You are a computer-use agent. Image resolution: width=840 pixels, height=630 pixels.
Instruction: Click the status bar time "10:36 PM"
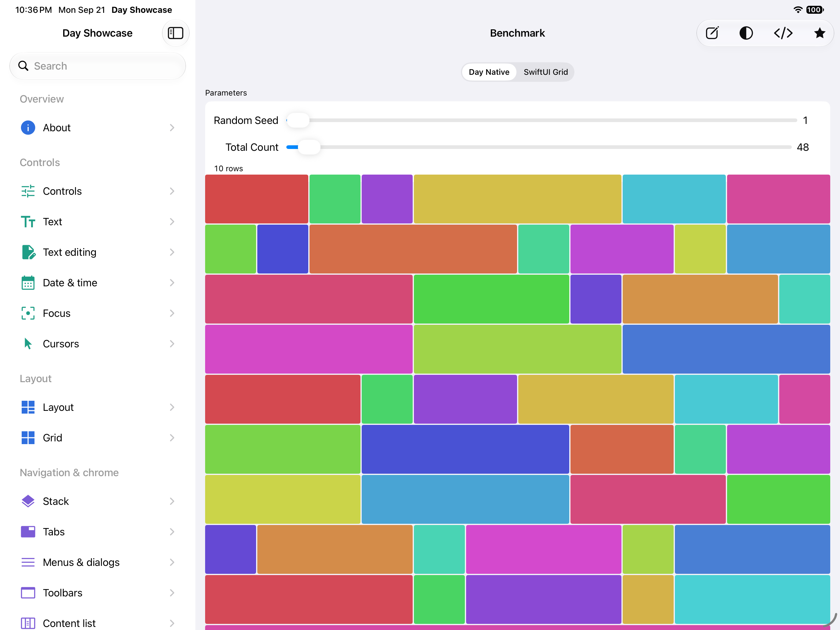(33, 10)
